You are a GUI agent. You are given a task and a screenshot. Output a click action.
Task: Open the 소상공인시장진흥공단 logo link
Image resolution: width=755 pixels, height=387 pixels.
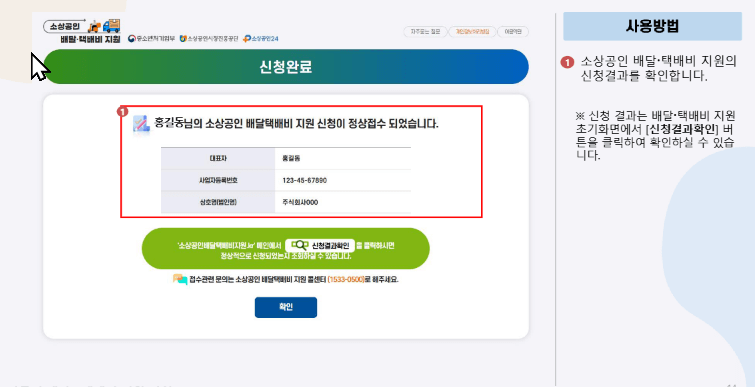tap(209, 39)
